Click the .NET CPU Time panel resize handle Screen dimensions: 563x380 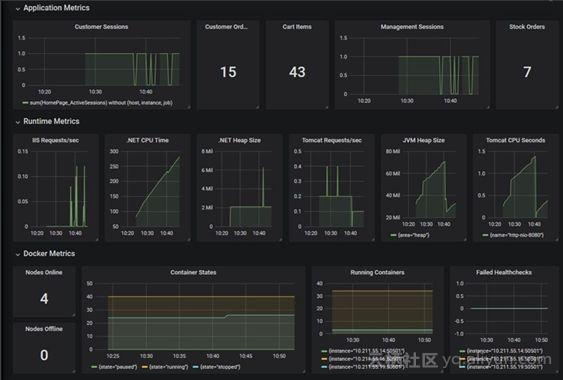189,239
